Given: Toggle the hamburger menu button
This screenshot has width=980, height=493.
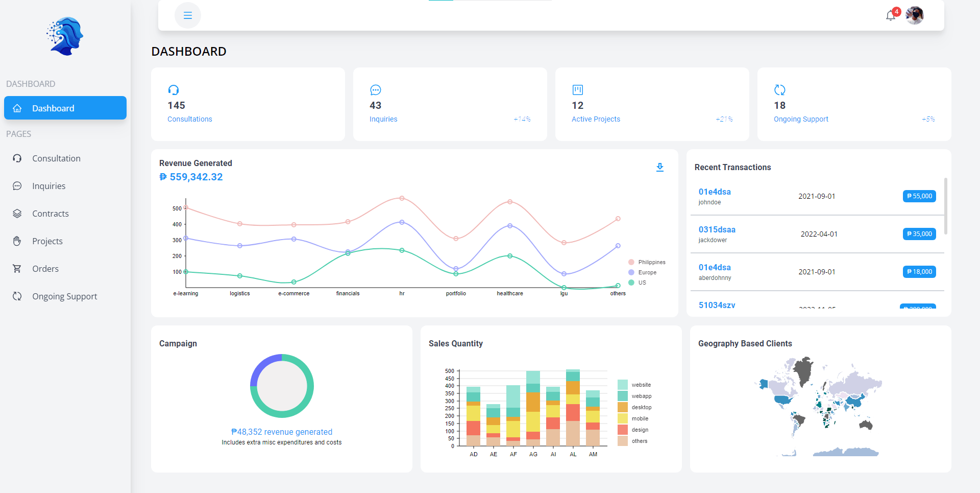Looking at the screenshot, I should (x=188, y=15).
